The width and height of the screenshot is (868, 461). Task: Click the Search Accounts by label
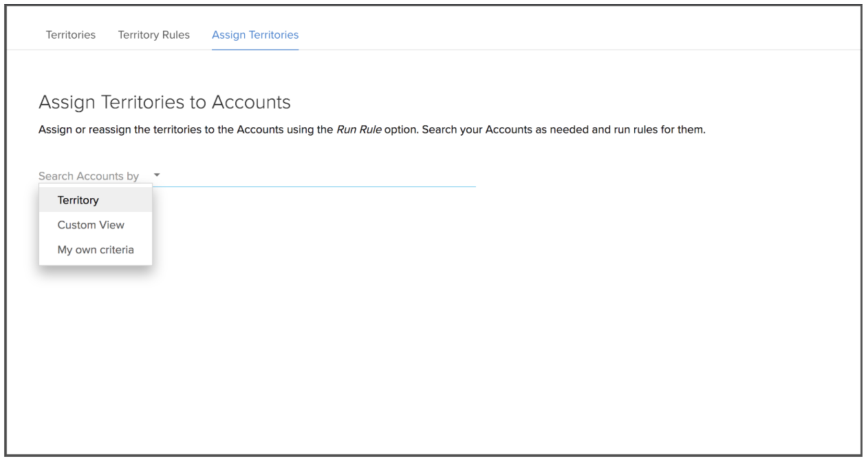pos(88,176)
